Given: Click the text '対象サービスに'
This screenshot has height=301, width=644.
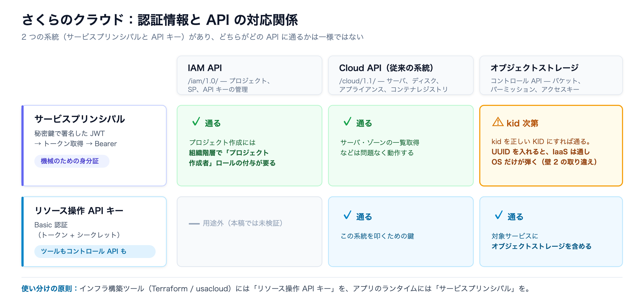Looking at the screenshot, I should (515, 236).
